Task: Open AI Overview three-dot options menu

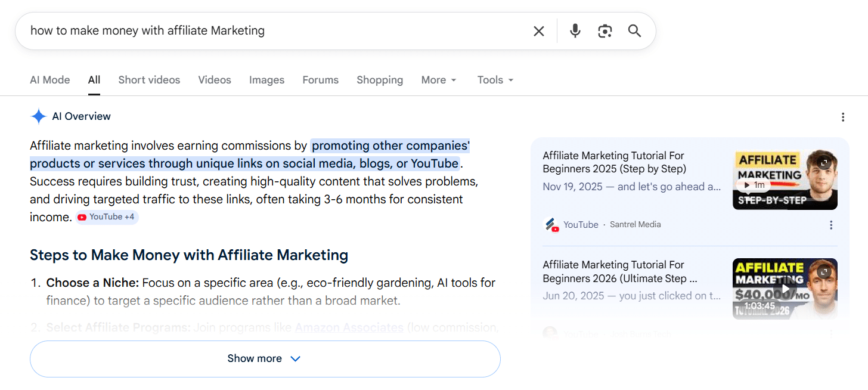Action: click(x=842, y=117)
